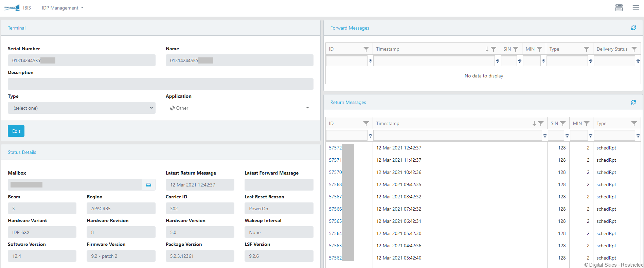Screen dimensions: 644x268
Task: Toggle sort on Return Messages SIN column
Action: pos(554,124)
